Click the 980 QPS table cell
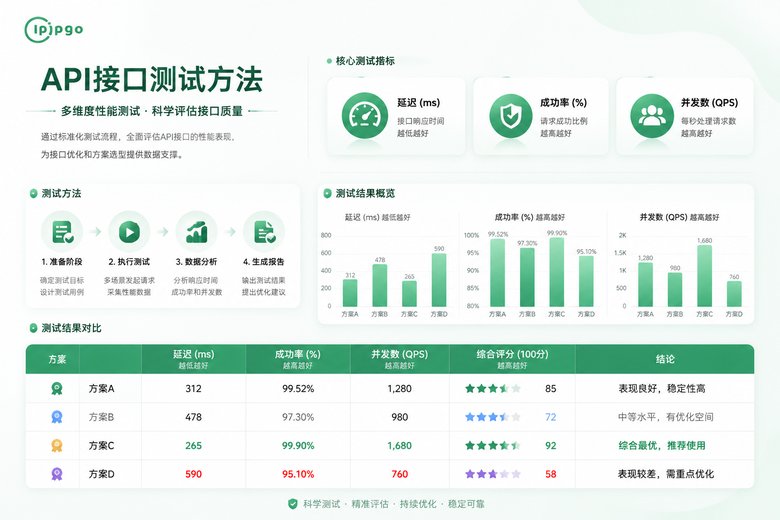Viewport: 780px width, 520px height. 399,417
